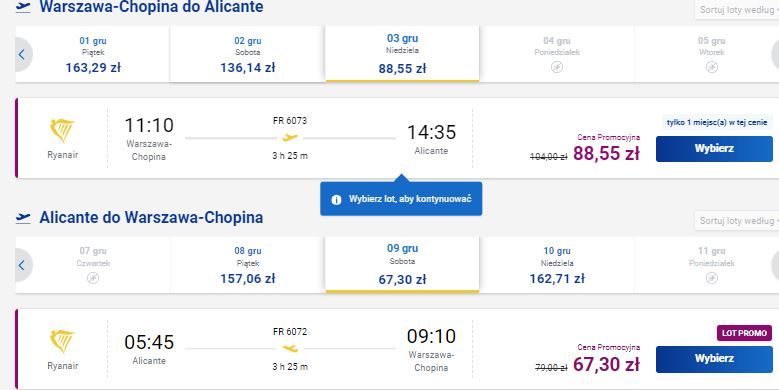Select the 10 gru Niedziela return date
The width and height of the screenshot is (779, 390).
tap(557, 265)
